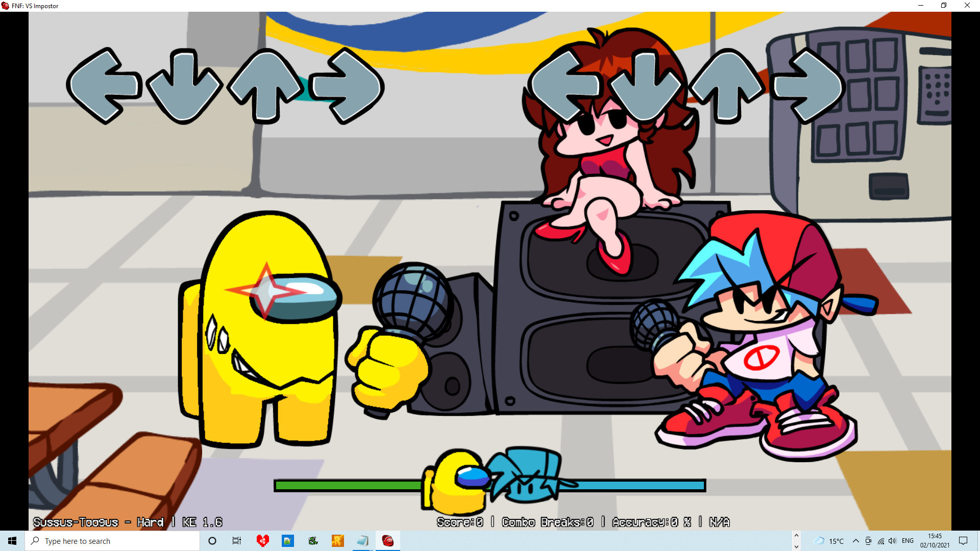Click the Score counter text

460,522
